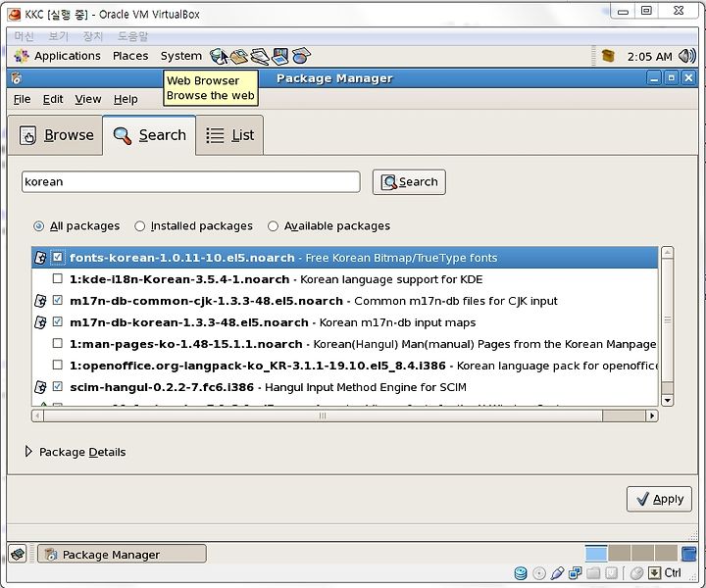Screen dimensions: 706x588
Task: Check the man-pages-ko package checkbox
Action: tap(57, 343)
